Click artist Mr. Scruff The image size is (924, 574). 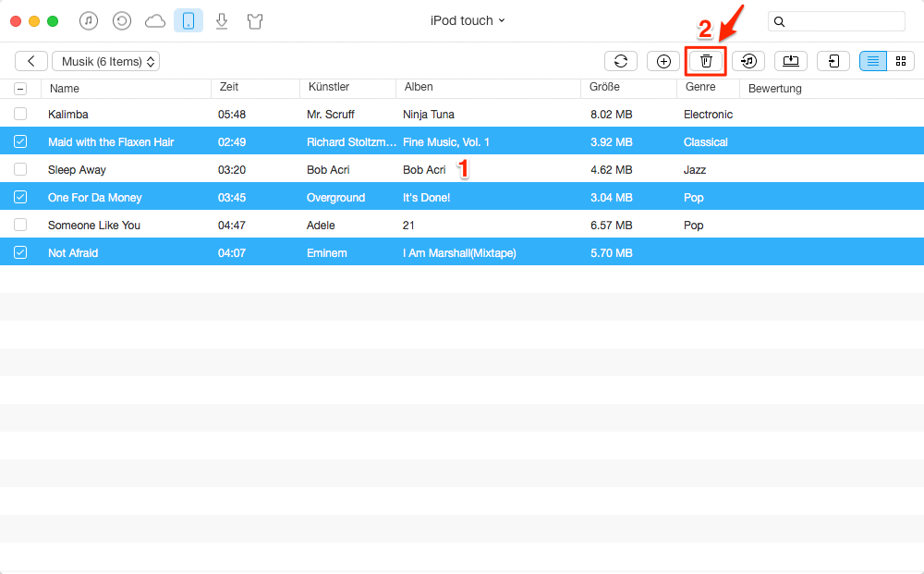point(331,115)
